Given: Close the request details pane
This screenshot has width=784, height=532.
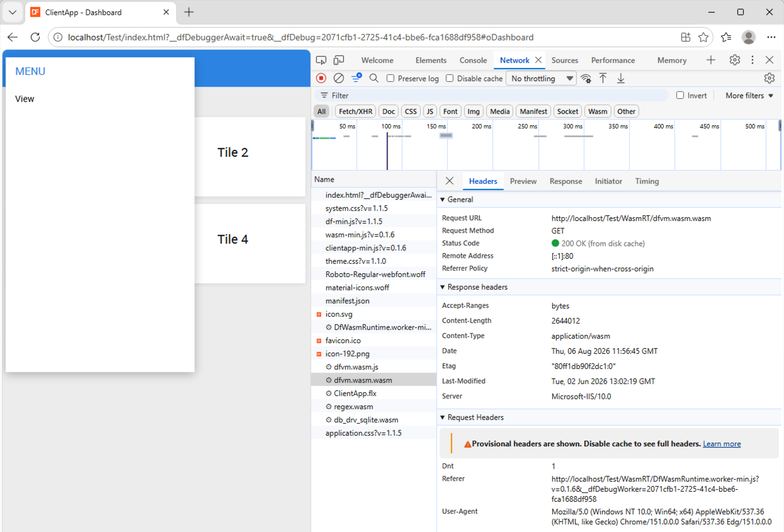Looking at the screenshot, I should click(x=449, y=181).
